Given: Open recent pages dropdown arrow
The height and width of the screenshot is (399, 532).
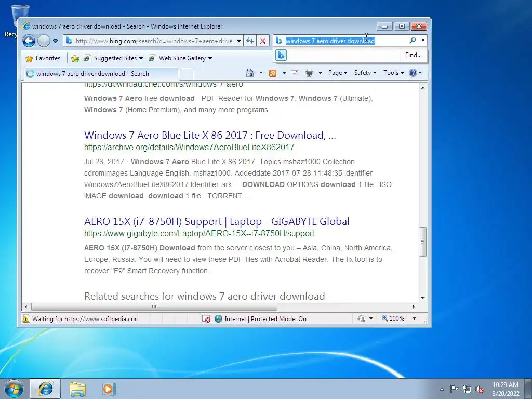Looking at the screenshot, I should (55, 41).
